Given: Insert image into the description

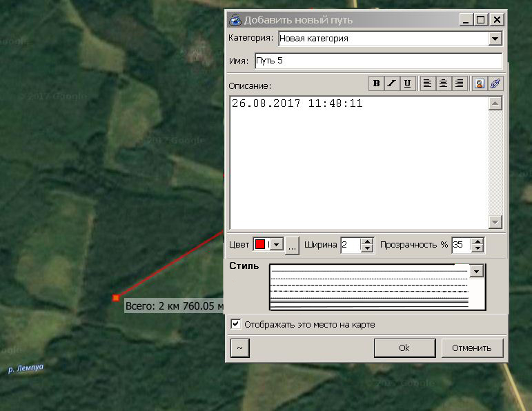Looking at the screenshot, I should click(480, 83).
